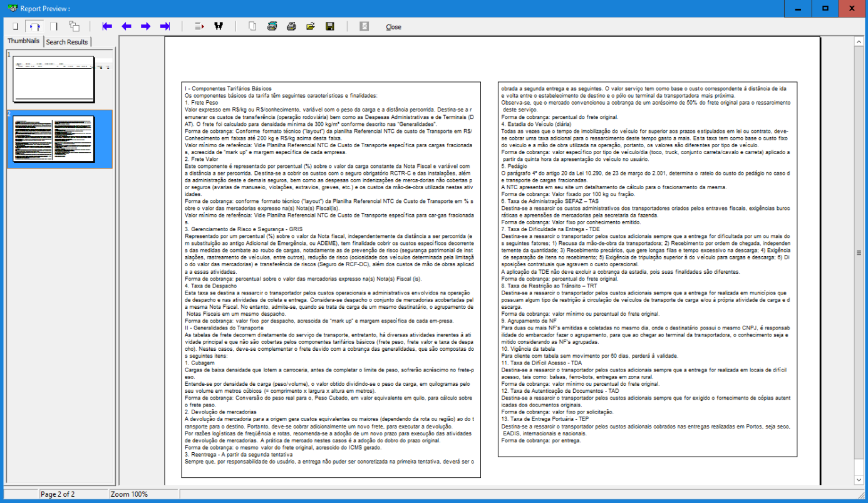Switch to the ThumbNails tab
Screen dimensions: 868x503
tap(24, 41)
